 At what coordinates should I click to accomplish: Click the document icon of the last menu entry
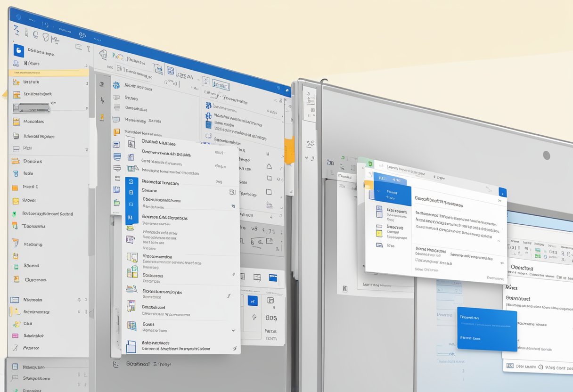(x=131, y=346)
